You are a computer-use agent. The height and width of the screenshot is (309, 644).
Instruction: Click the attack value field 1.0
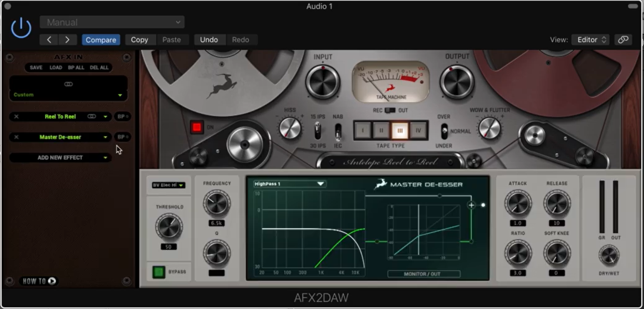(518, 223)
